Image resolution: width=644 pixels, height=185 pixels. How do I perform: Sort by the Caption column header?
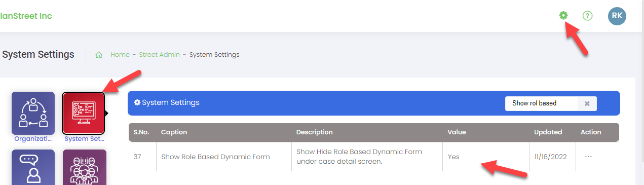tap(174, 132)
